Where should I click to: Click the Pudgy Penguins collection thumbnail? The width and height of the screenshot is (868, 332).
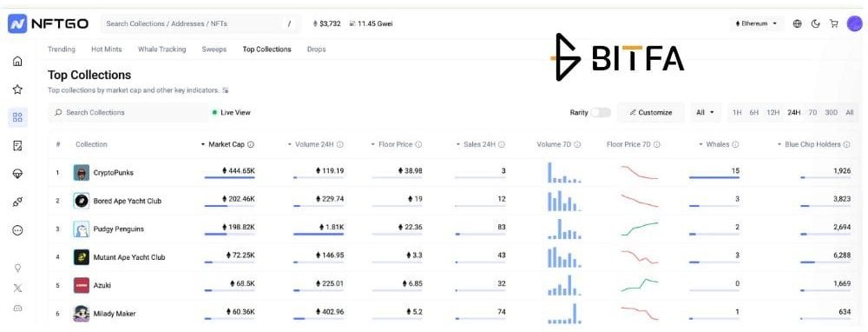coord(82,229)
